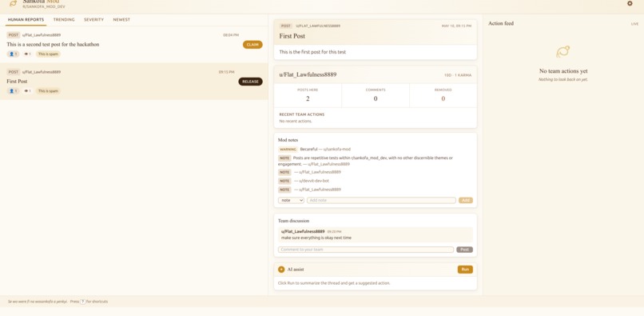Click the ? shortcuts key in footer
The height and width of the screenshot is (316, 644).
(x=83, y=302)
